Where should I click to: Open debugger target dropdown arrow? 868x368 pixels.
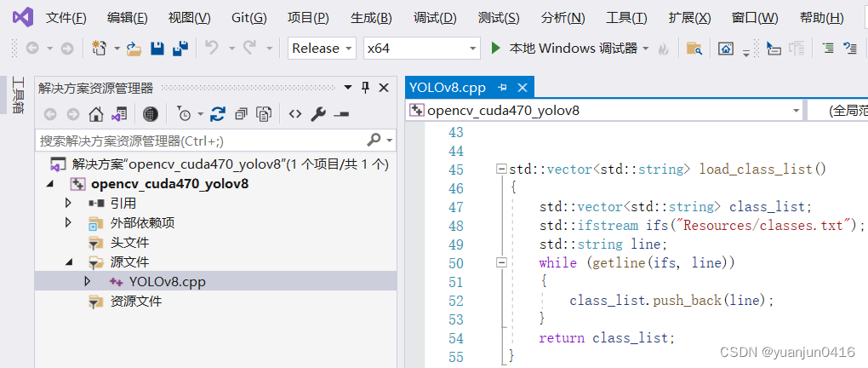[x=645, y=49]
